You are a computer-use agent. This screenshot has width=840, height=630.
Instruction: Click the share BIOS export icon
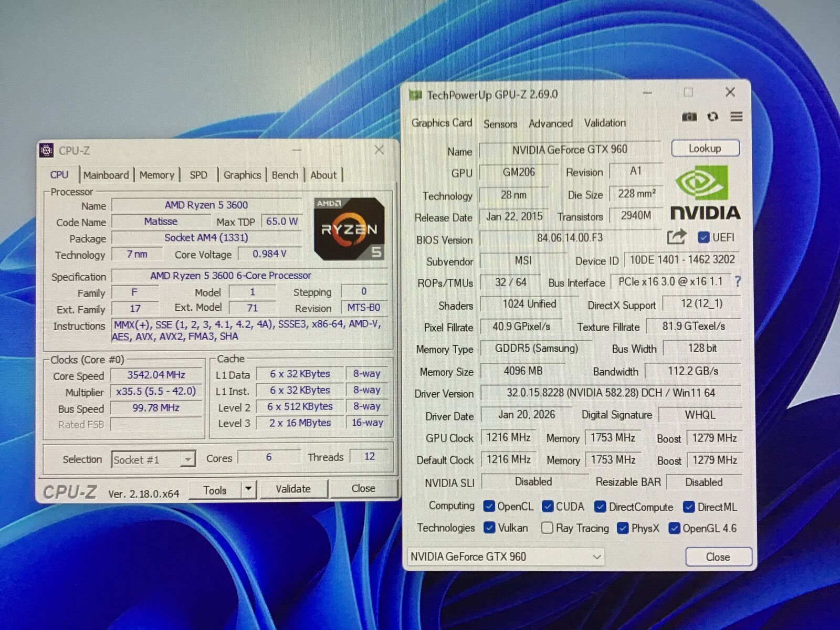tap(676, 237)
